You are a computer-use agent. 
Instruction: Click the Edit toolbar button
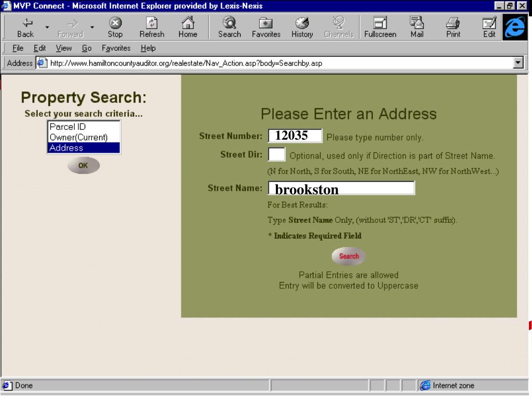coord(489,28)
